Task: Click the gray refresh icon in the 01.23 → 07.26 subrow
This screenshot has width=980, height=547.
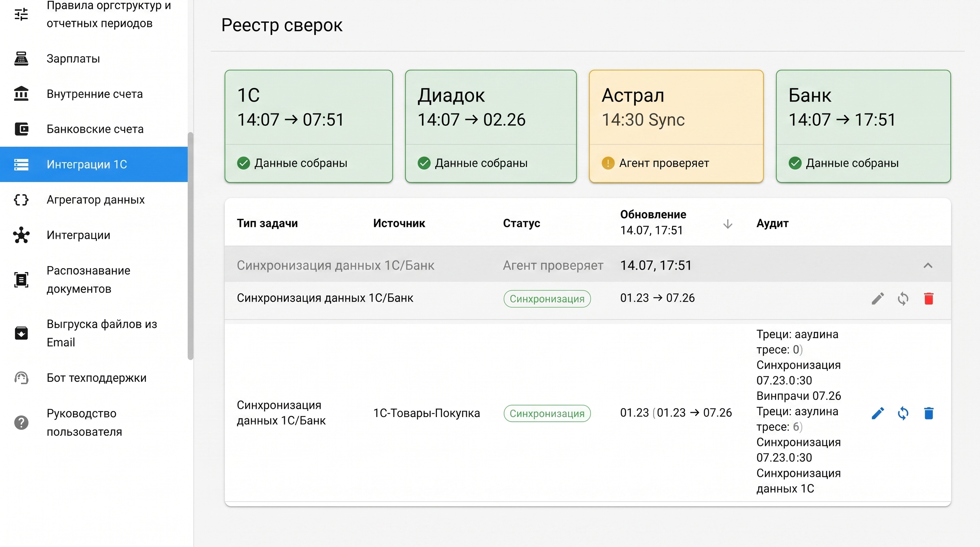Action: 903,298
